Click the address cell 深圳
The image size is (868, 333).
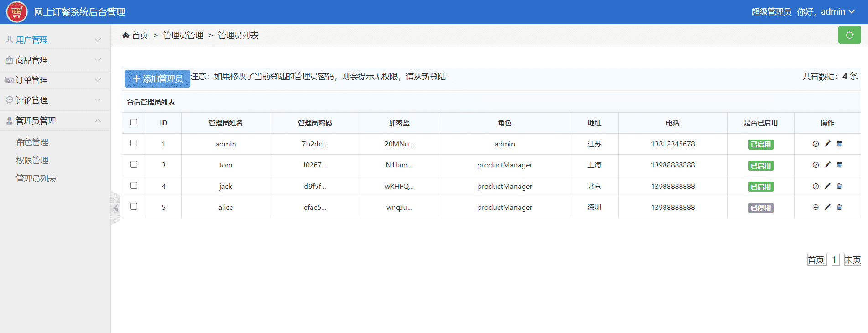(594, 208)
